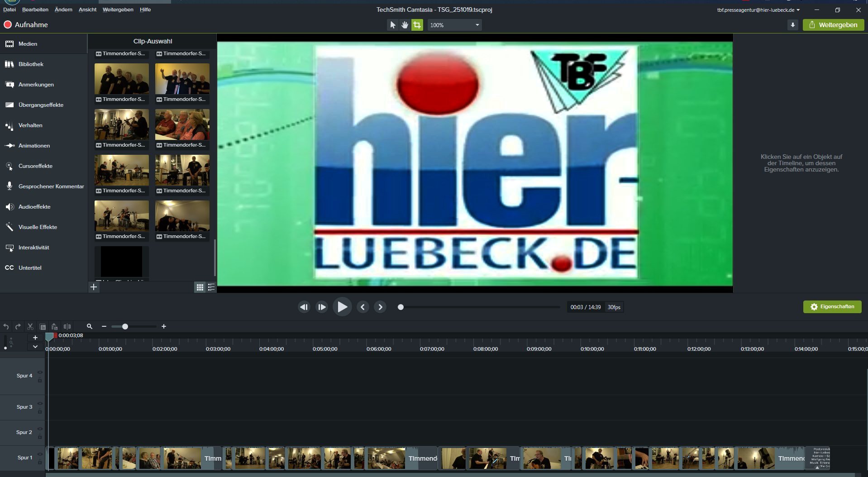Open the Ansicht menu
868x477 pixels.
tap(87, 10)
